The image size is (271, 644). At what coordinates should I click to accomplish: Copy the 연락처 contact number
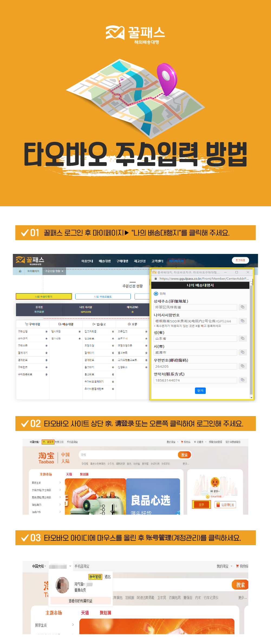243,380
